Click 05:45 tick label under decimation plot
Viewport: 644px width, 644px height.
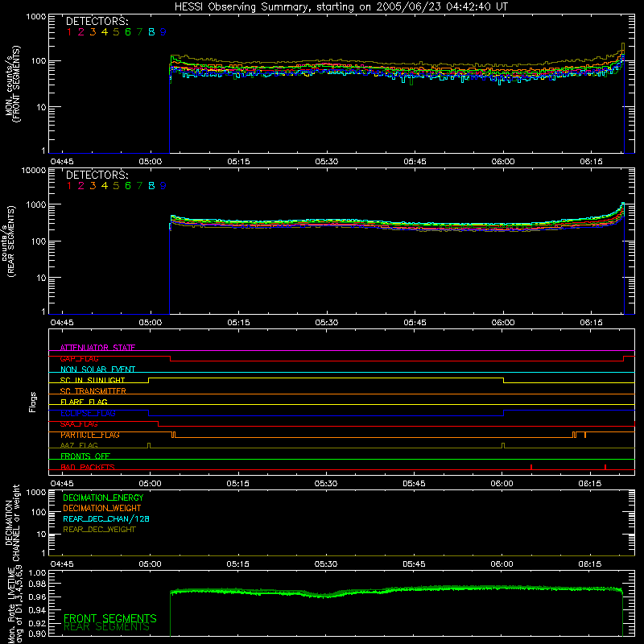(x=414, y=564)
